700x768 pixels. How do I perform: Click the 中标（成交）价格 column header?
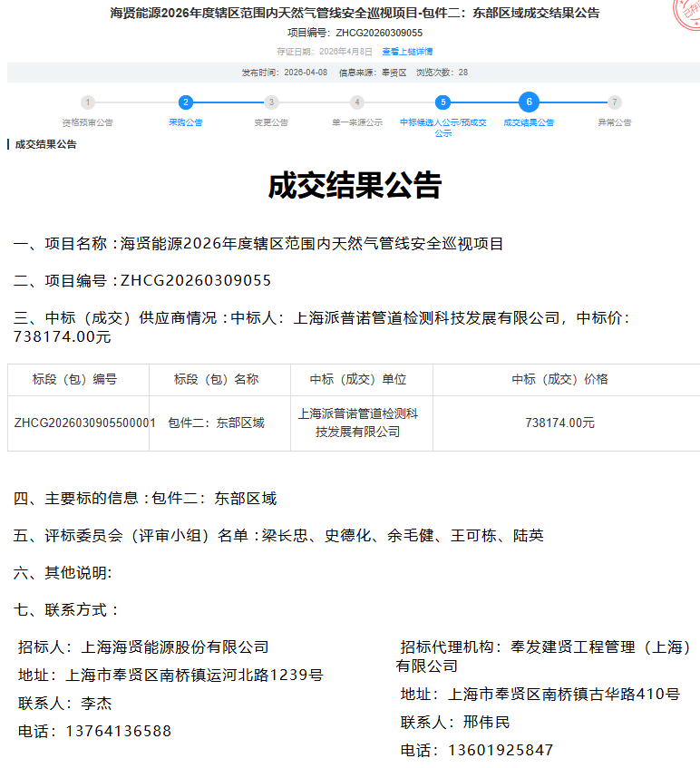pyautogui.click(x=559, y=379)
